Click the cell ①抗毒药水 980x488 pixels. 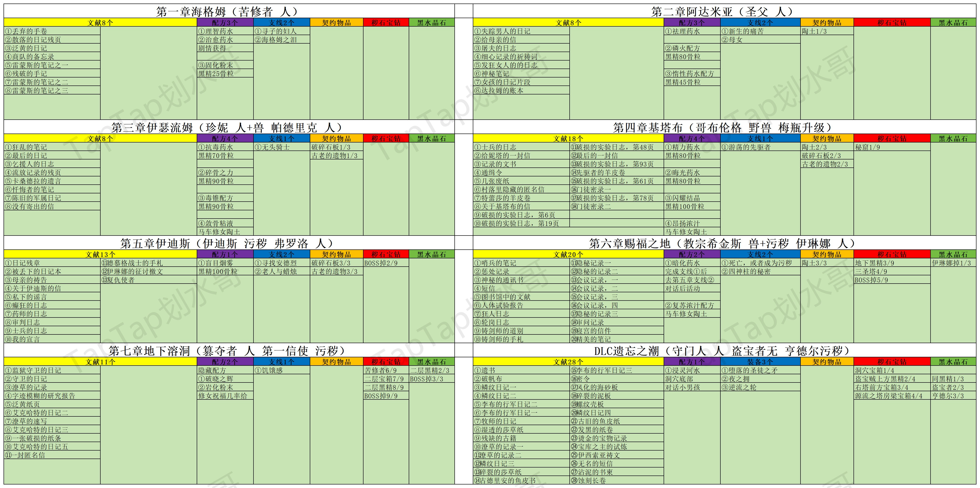[225, 147]
